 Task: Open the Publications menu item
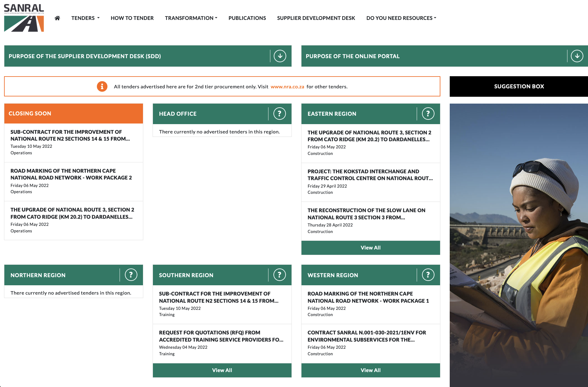(247, 18)
